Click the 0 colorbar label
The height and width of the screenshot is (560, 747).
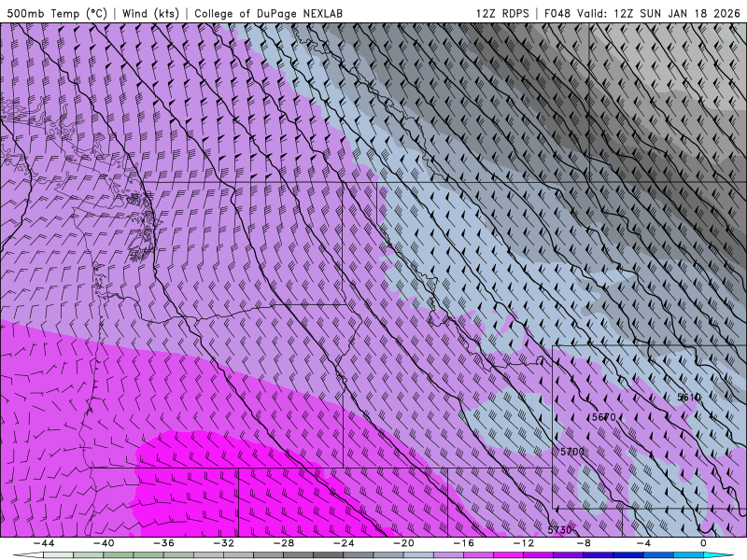pyautogui.click(x=703, y=543)
